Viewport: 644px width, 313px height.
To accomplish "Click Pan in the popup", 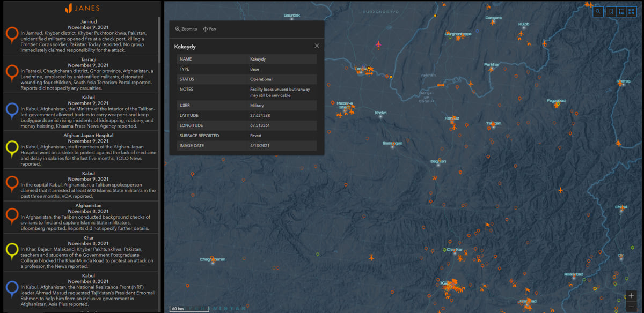I will [x=209, y=29].
